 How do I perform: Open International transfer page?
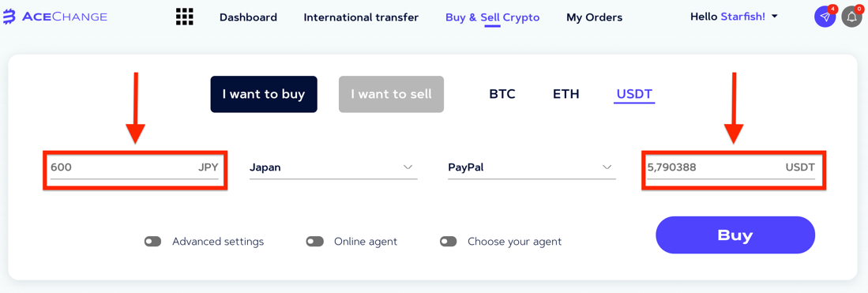pos(361,17)
